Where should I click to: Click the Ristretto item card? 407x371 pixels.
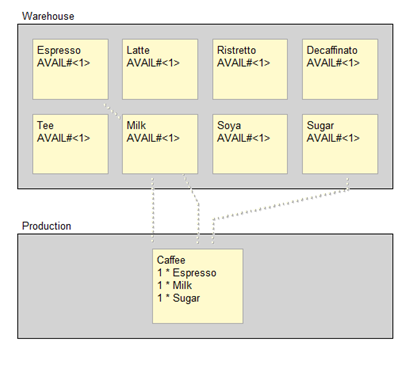pos(250,69)
